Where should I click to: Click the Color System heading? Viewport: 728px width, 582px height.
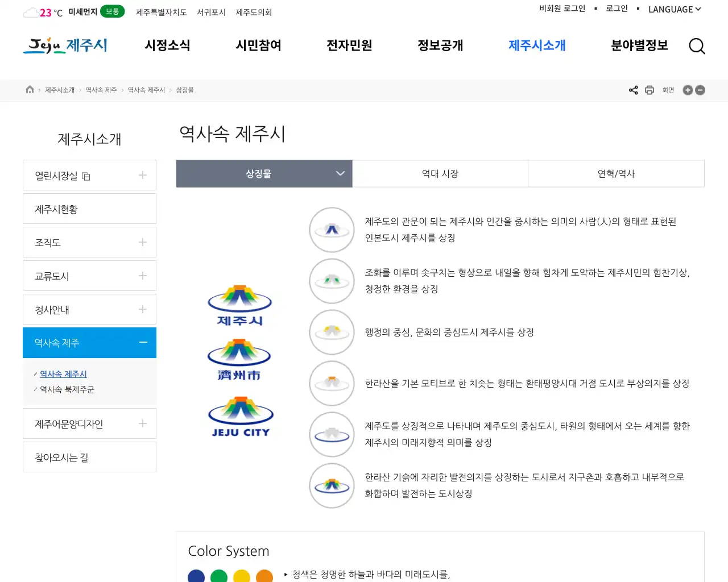[229, 551]
